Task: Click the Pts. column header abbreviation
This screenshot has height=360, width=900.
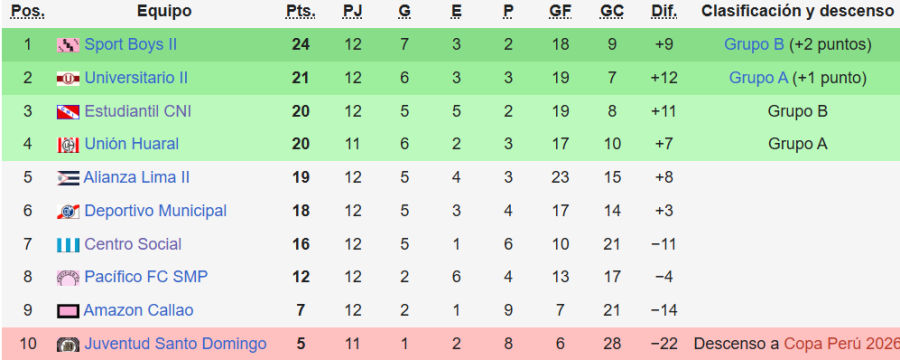Action: (300, 11)
